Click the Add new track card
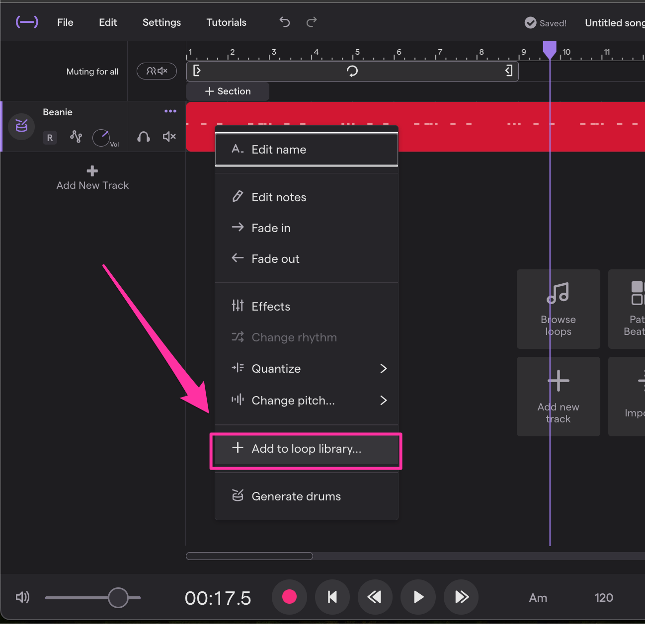This screenshot has width=645, height=644. (559, 397)
